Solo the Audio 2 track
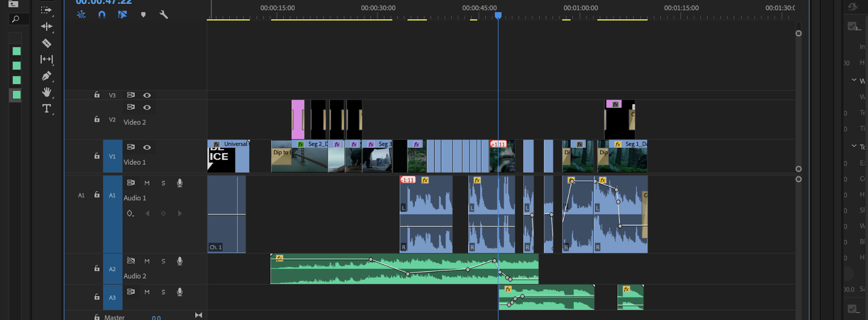 (163, 261)
